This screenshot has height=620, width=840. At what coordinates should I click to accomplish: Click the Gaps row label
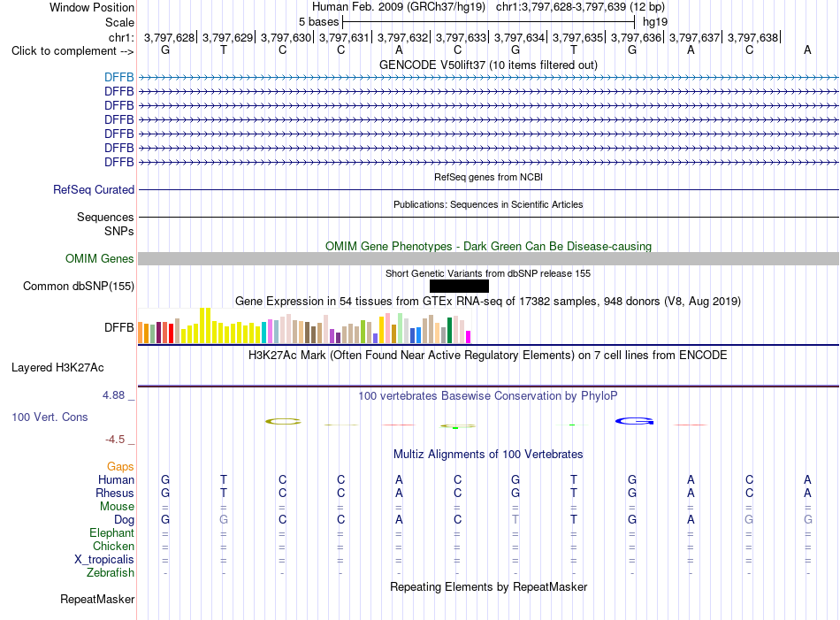coord(120,467)
